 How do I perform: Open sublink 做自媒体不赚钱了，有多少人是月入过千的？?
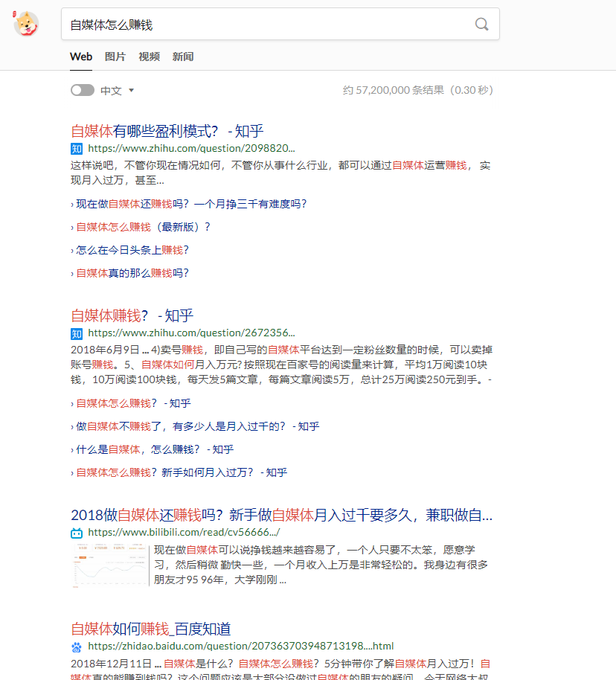(198, 426)
